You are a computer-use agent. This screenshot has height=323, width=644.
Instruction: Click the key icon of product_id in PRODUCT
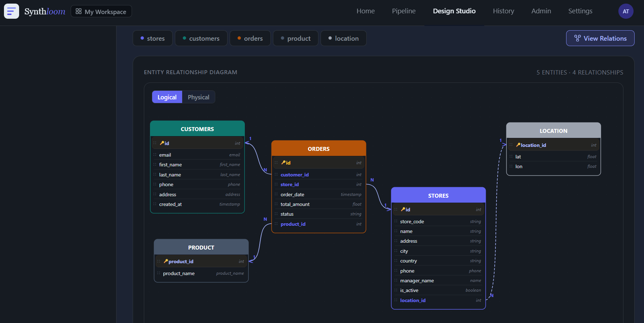[x=166, y=261]
